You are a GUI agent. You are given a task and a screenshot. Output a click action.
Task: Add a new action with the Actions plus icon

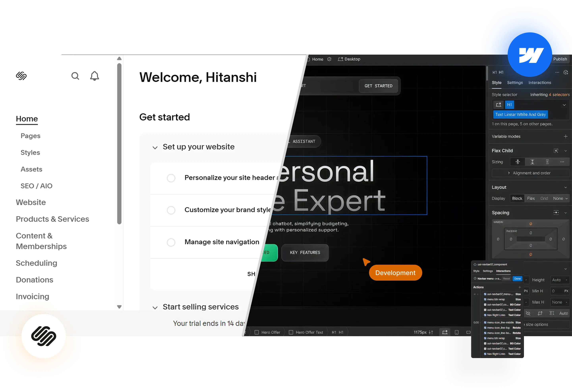pyautogui.click(x=520, y=287)
